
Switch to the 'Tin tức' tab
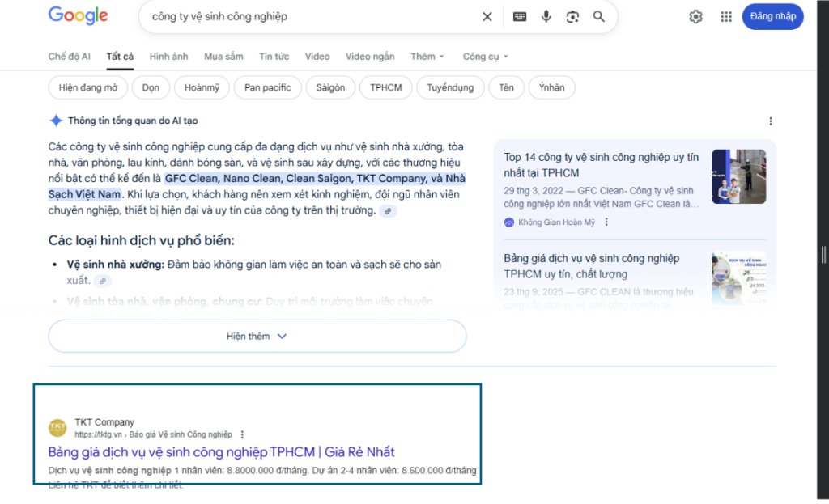pos(274,57)
